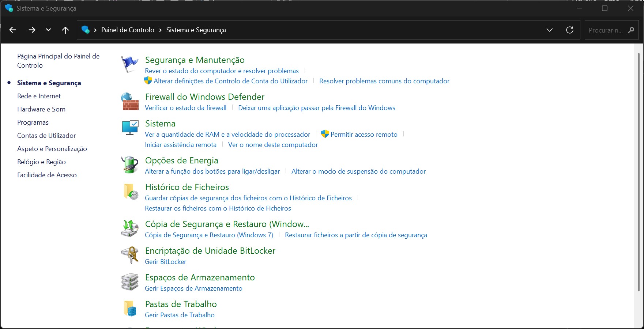Open the Permitir acesso remoto link
Screen dimensions: 644x329
tap(364, 135)
